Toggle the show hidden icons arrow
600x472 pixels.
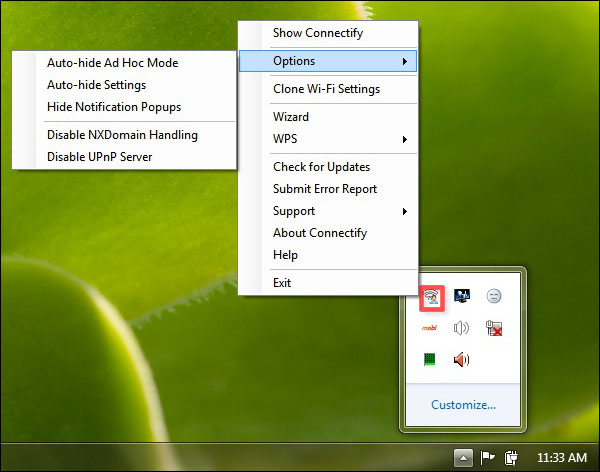point(463,458)
